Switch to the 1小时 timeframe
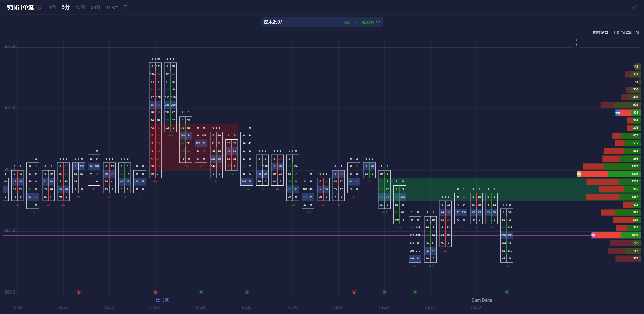Viewport: 644px width, 314px height. (x=112, y=7)
